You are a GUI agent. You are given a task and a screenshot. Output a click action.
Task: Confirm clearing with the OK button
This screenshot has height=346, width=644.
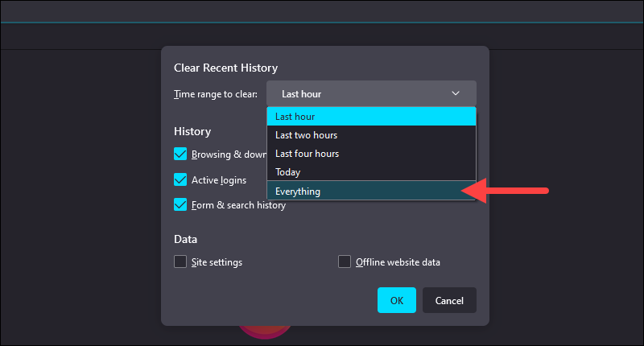tap(397, 300)
